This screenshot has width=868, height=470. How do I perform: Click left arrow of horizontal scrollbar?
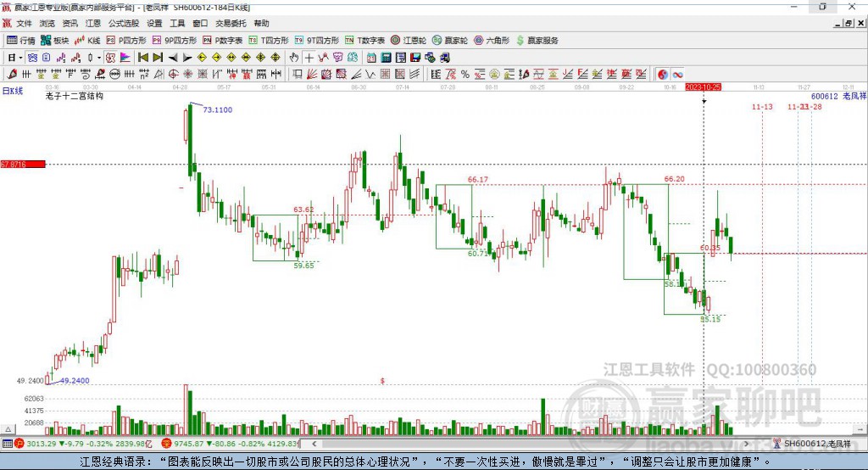coord(314,444)
